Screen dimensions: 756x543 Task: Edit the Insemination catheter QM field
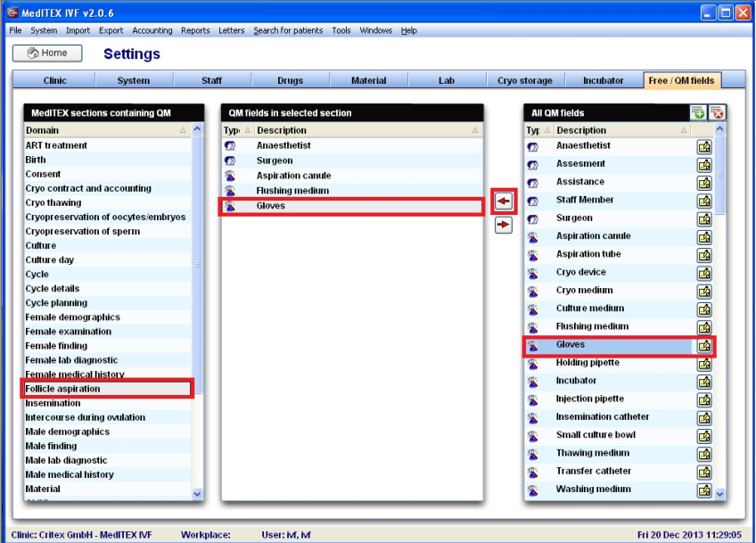click(704, 418)
